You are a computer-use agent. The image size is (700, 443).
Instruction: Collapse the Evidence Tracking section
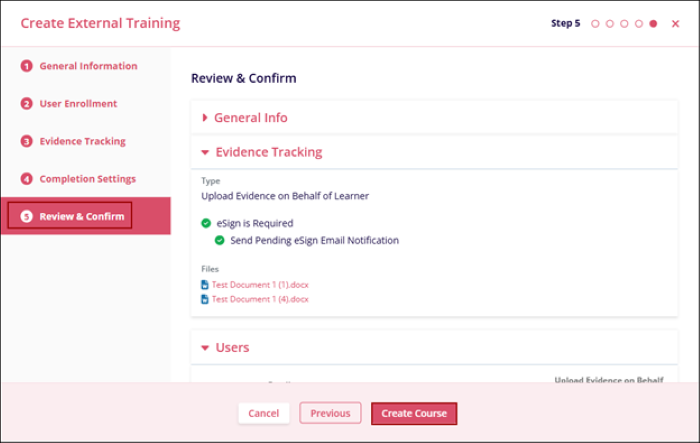(x=267, y=153)
